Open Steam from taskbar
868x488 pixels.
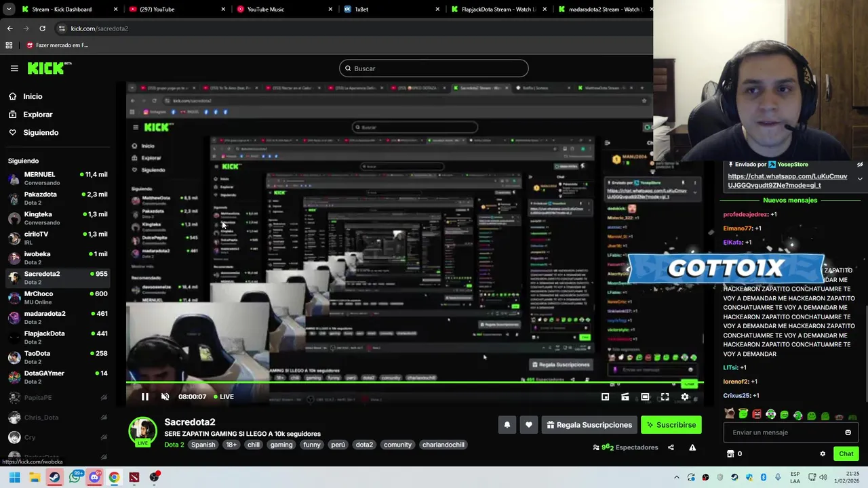[x=54, y=477]
